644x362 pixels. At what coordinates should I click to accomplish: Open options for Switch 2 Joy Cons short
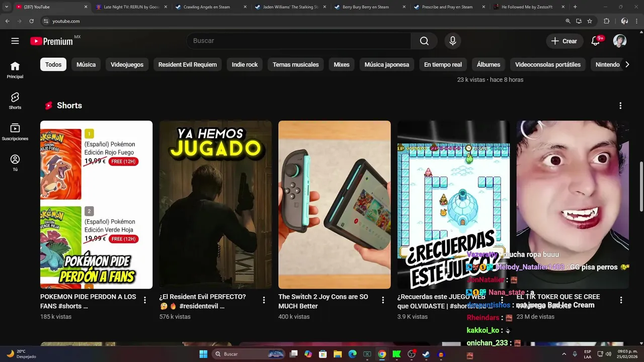pos(383,300)
